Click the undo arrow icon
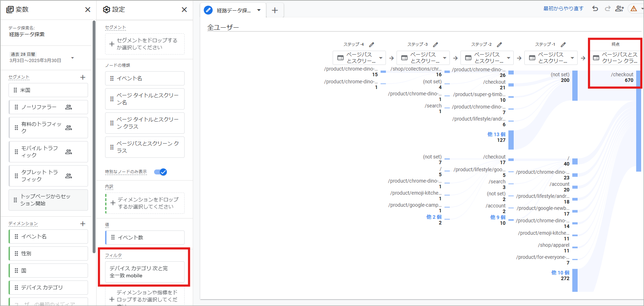The width and height of the screenshot is (644, 306). 595,9
